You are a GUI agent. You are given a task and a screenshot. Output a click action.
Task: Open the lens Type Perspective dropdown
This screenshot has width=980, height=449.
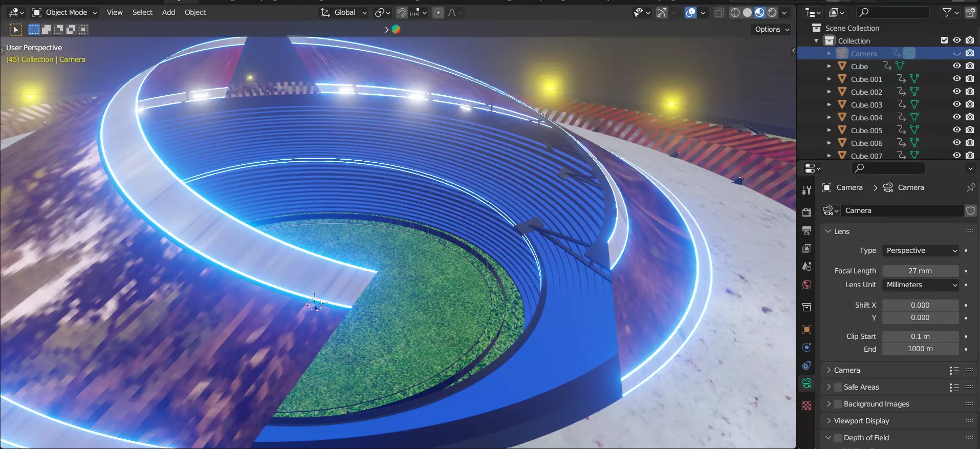click(x=921, y=250)
